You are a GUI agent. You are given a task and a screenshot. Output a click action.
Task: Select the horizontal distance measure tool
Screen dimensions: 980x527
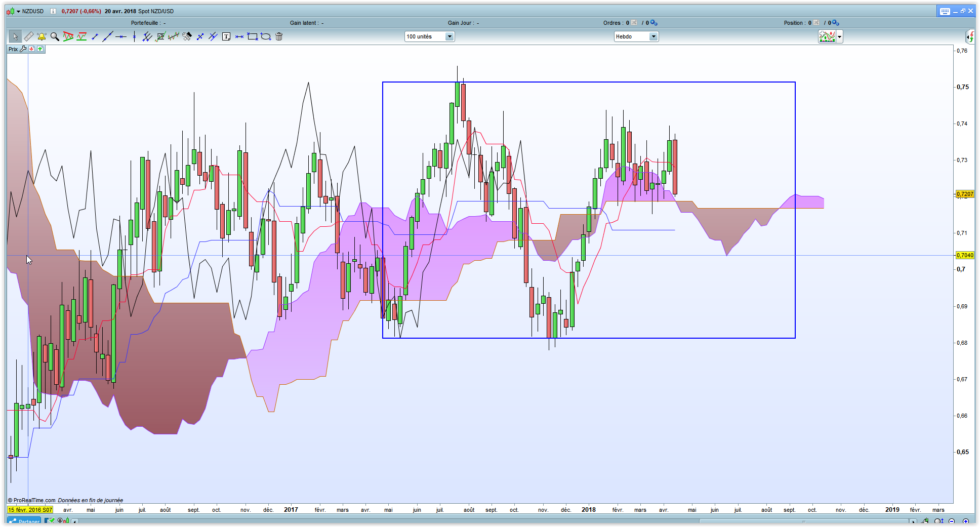(x=239, y=36)
